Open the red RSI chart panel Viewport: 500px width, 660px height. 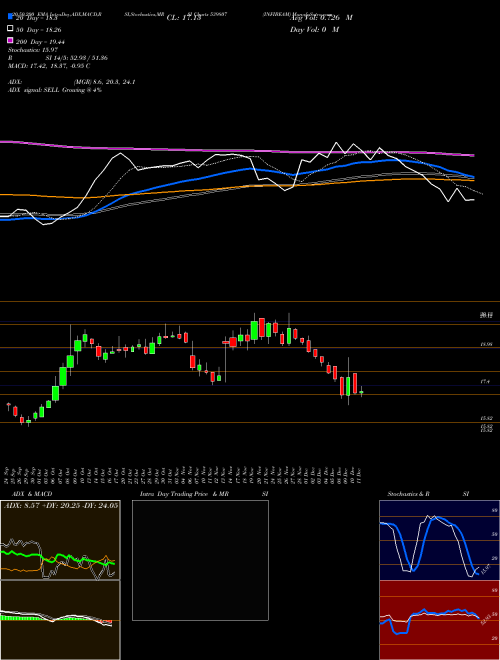(439, 620)
